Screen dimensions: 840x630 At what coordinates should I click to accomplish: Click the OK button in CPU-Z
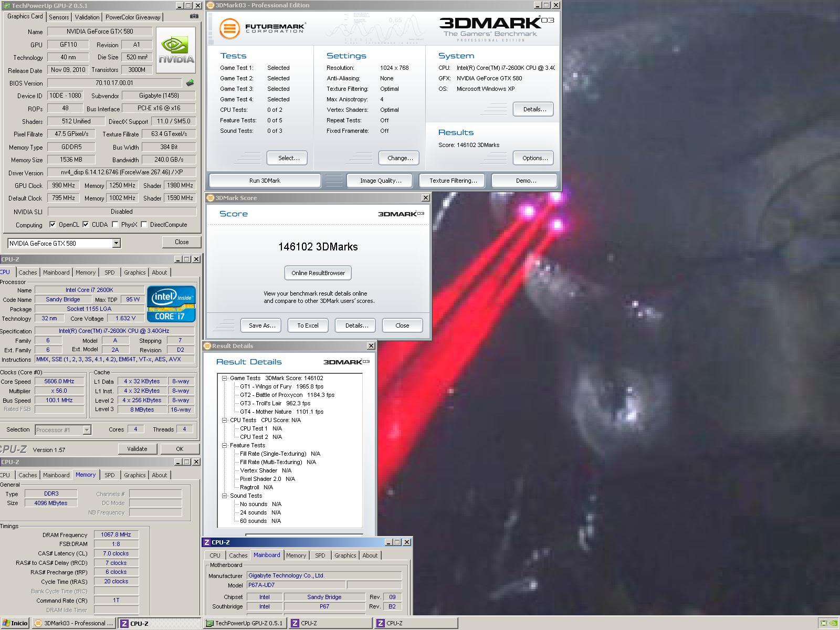pyautogui.click(x=180, y=449)
